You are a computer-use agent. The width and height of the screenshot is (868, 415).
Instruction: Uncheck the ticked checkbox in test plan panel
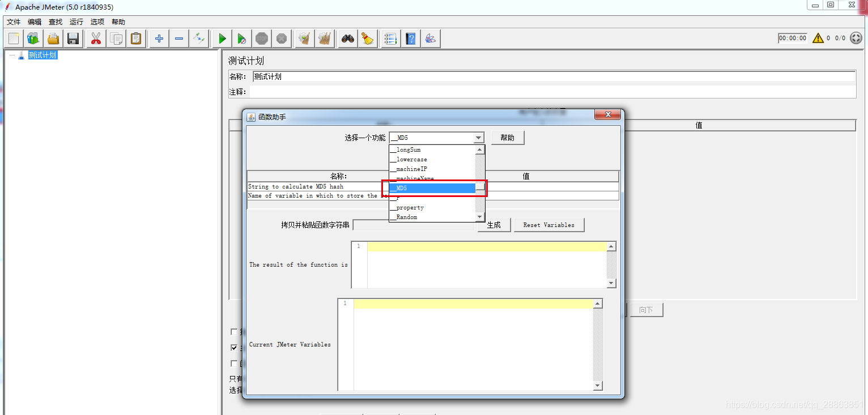pyautogui.click(x=234, y=348)
